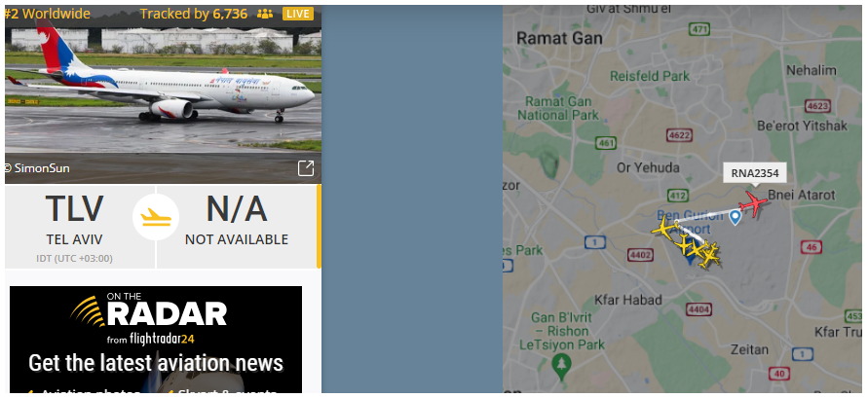The image size is (868, 398).
Task: Click the tracked-by users group icon
Action: click(x=265, y=14)
